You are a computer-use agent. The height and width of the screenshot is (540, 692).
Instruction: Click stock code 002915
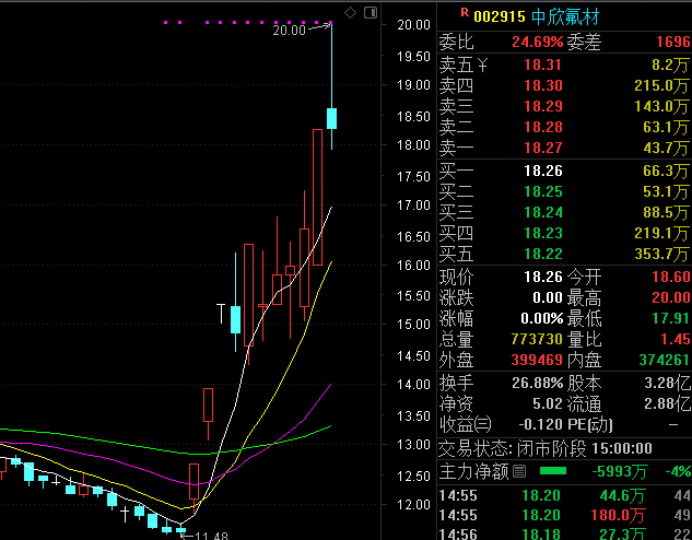coord(499,17)
